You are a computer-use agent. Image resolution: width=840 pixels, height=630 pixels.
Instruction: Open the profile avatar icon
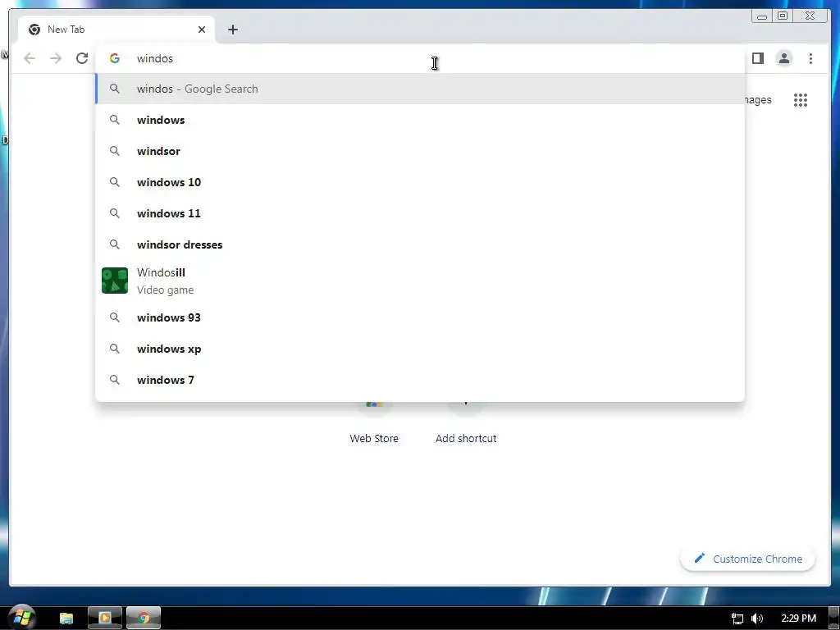783,58
